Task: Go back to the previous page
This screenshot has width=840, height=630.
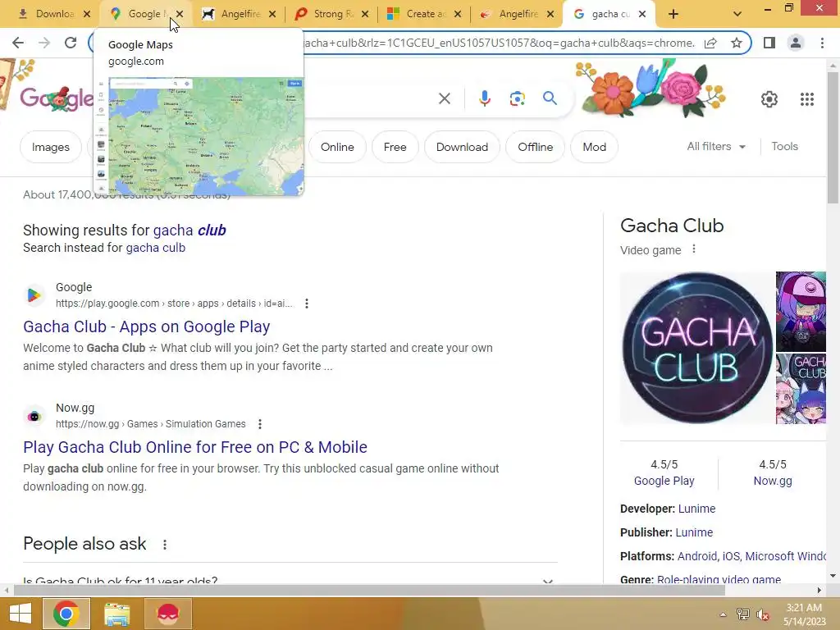Action: (x=18, y=43)
